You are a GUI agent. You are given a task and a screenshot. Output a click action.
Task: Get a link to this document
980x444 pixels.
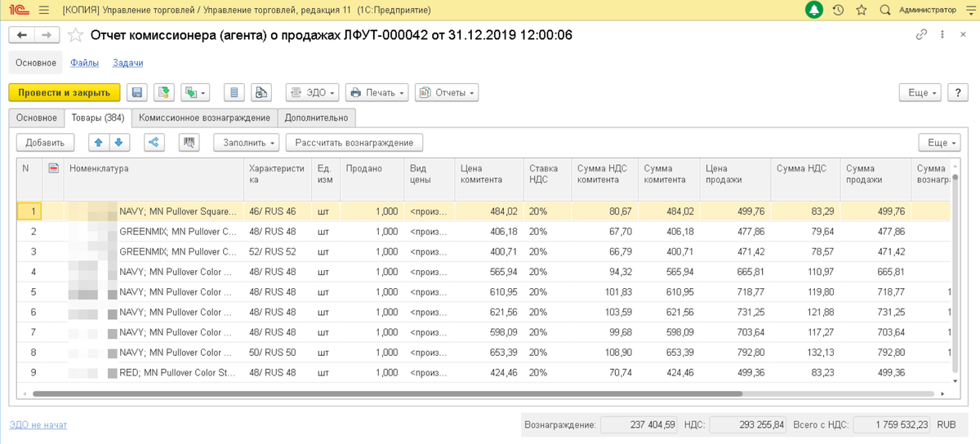tap(921, 35)
